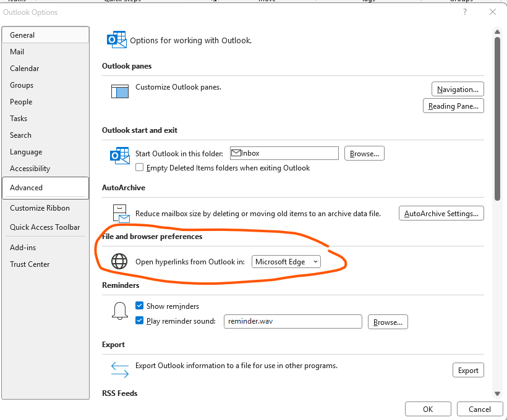Open Language settings category
The width and height of the screenshot is (507, 420).
point(46,152)
